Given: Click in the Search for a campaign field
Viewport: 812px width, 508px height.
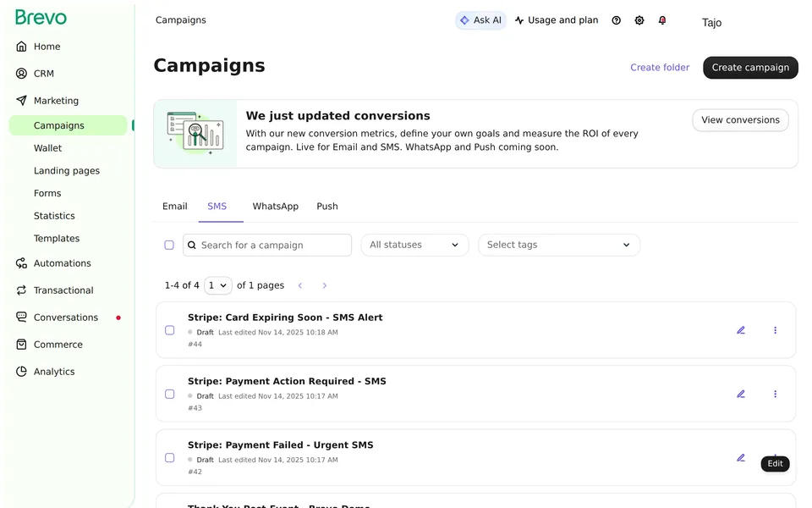Looking at the screenshot, I should 267,246.
